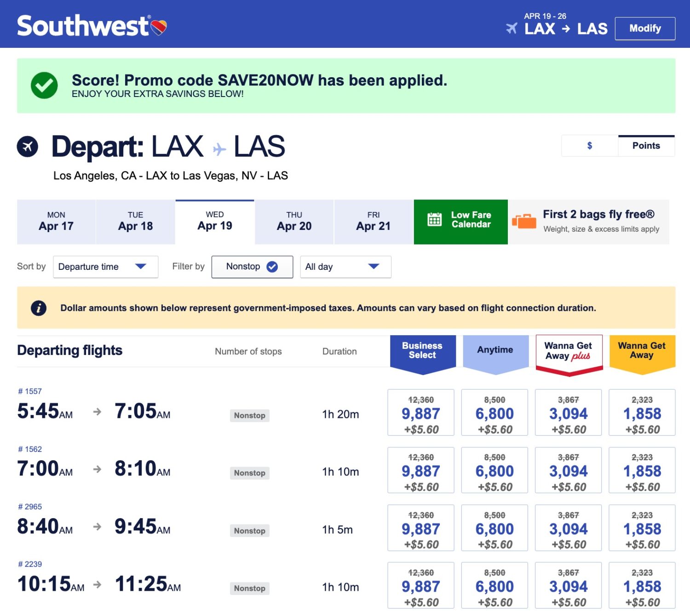Keep Points display selected

click(646, 146)
